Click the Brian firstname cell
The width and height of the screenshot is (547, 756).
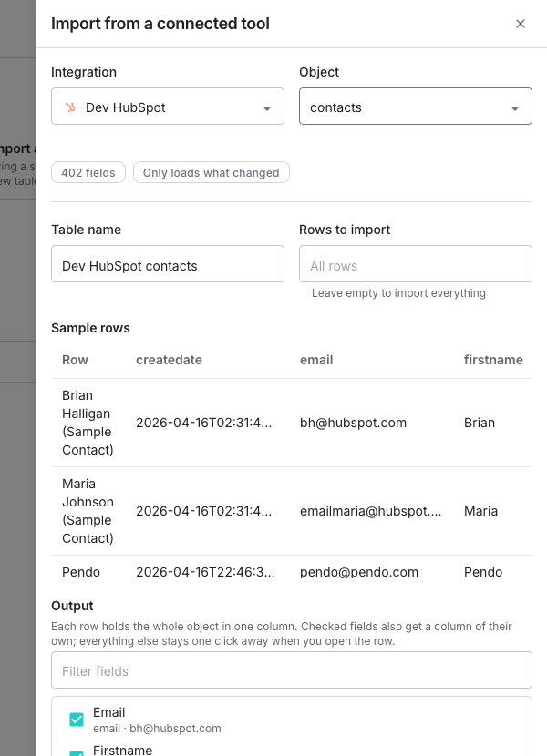(480, 423)
